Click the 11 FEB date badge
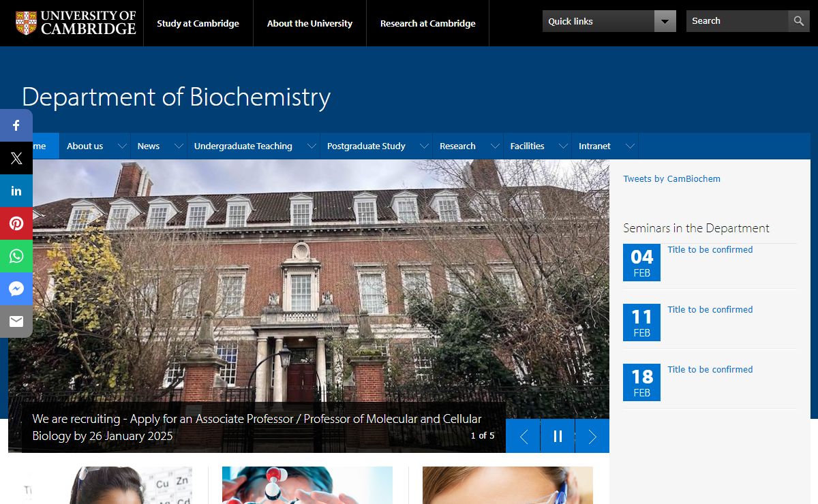Screen dimensions: 818x504 (641, 322)
